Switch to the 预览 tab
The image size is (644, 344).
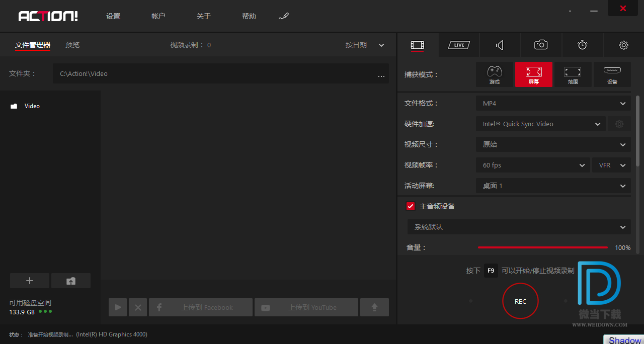(72, 45)
